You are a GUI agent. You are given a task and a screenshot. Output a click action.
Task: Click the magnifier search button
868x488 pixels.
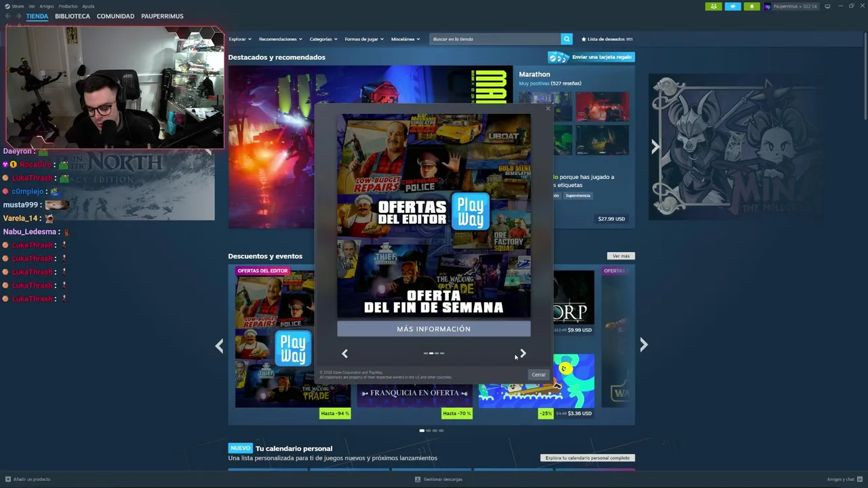(x=567, y=39)
